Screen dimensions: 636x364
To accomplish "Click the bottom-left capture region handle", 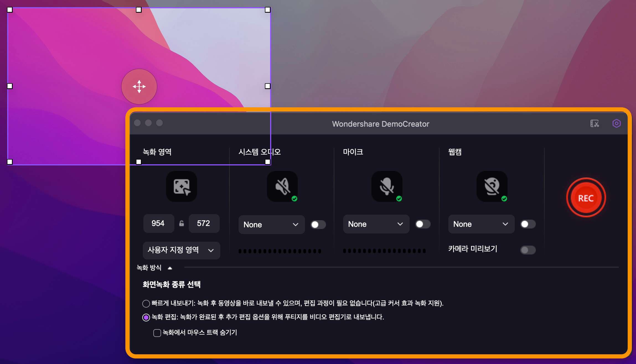I will tap(10, 162).
